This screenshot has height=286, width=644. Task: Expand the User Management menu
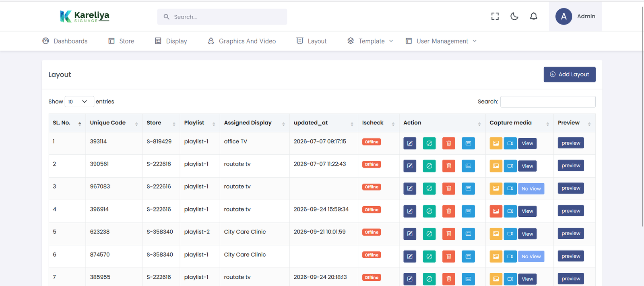(x=441, y=41)
